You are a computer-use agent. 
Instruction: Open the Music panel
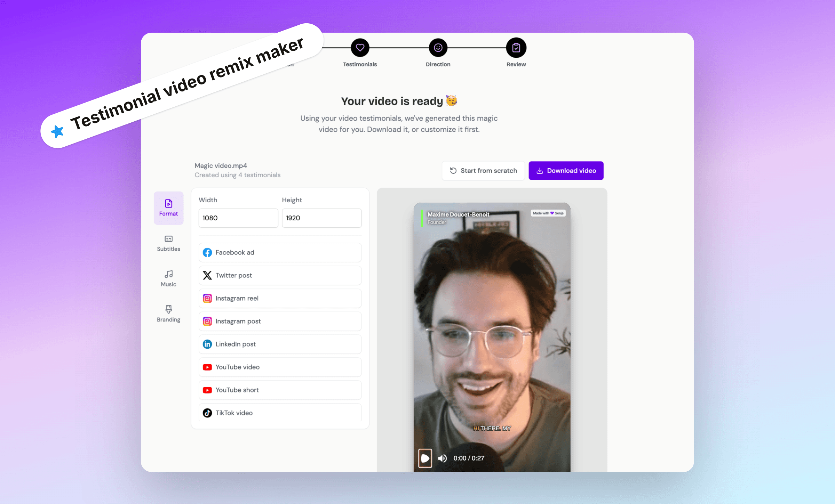(168, 278)
